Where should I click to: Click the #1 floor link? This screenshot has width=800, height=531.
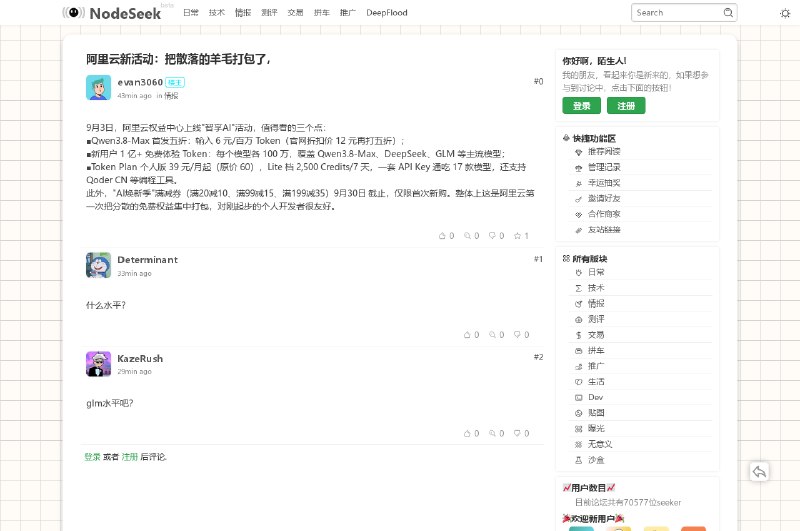coord(538,259)
